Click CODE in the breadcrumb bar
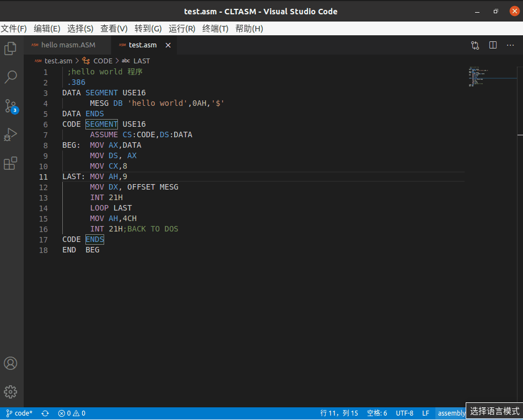 [x=103, y=61]
